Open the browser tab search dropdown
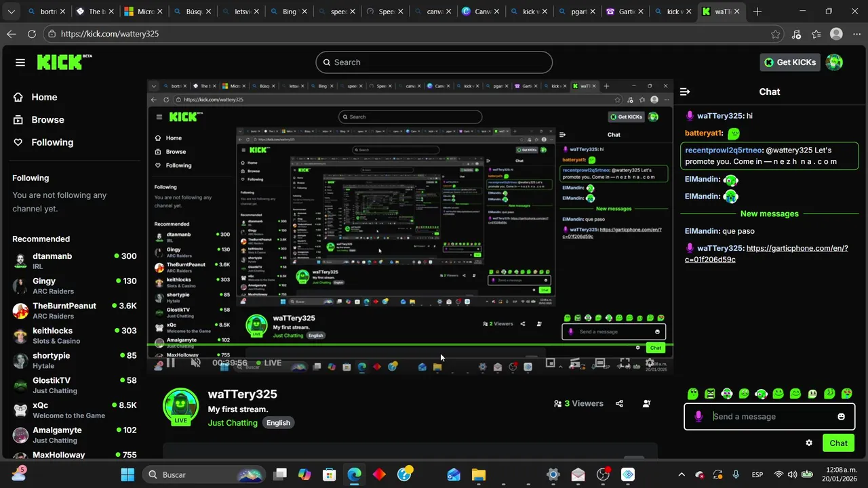The image size is (868, 488). [x=13, y=12]
